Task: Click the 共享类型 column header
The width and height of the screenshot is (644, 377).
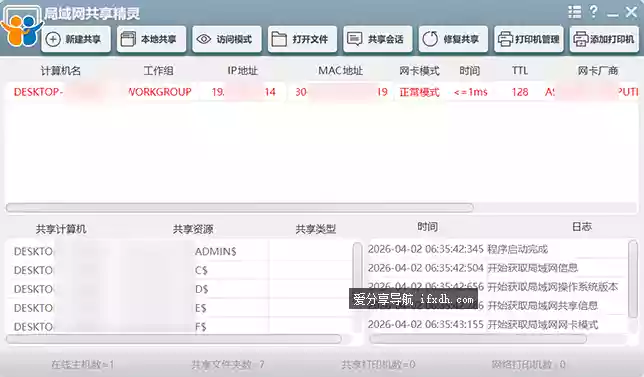Action: click(316, 229)
